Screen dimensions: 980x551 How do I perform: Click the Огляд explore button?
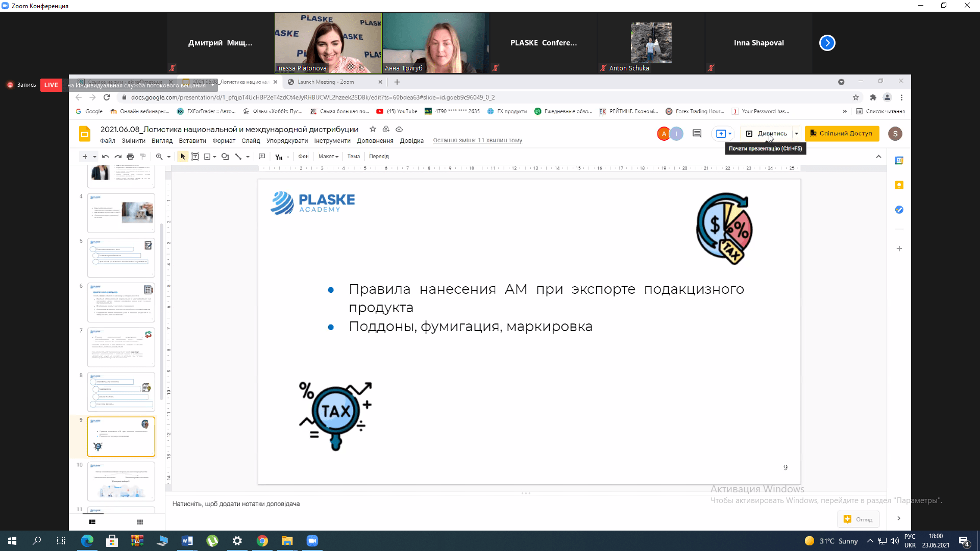pos(858,519)
